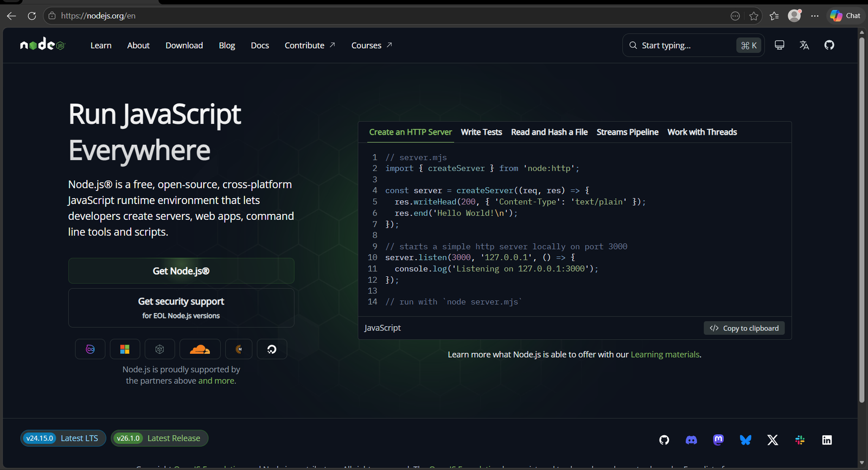Click the '// server.mjs' code comment line
This screenshot has width=868, height=470.
click(x=416, y=157)
